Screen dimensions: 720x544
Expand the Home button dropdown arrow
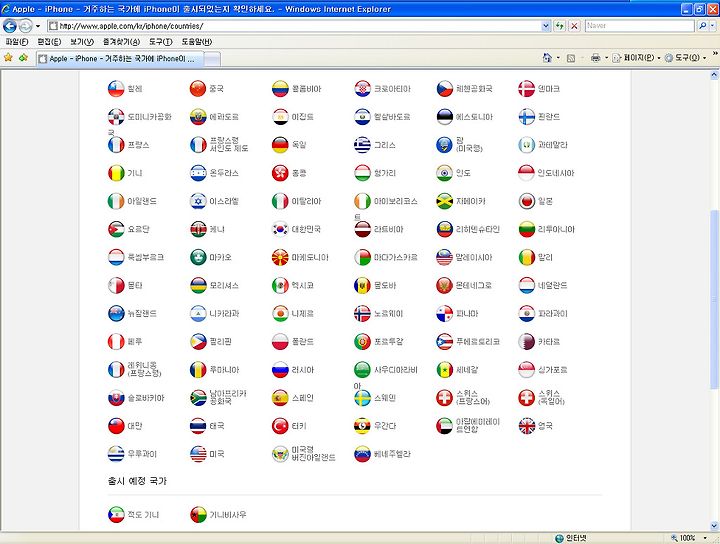point(558,58)
